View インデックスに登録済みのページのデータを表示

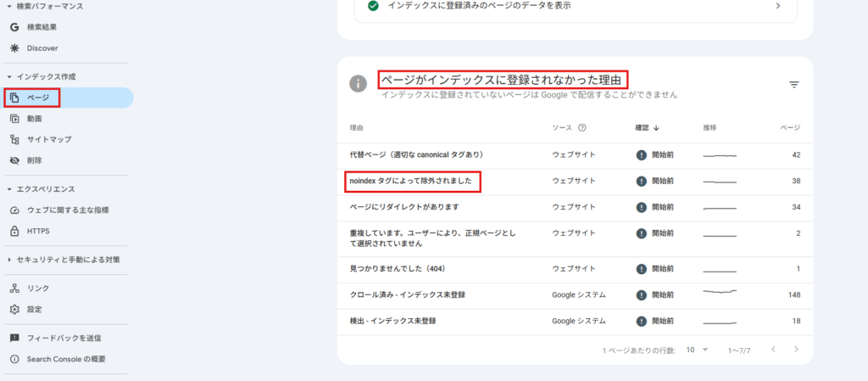pyautogui.click(x=575, y=6)
